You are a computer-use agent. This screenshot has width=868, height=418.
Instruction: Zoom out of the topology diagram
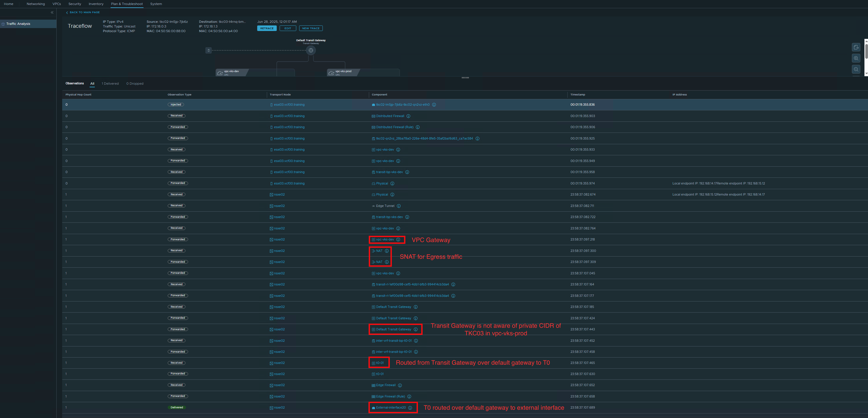(856, 69)
